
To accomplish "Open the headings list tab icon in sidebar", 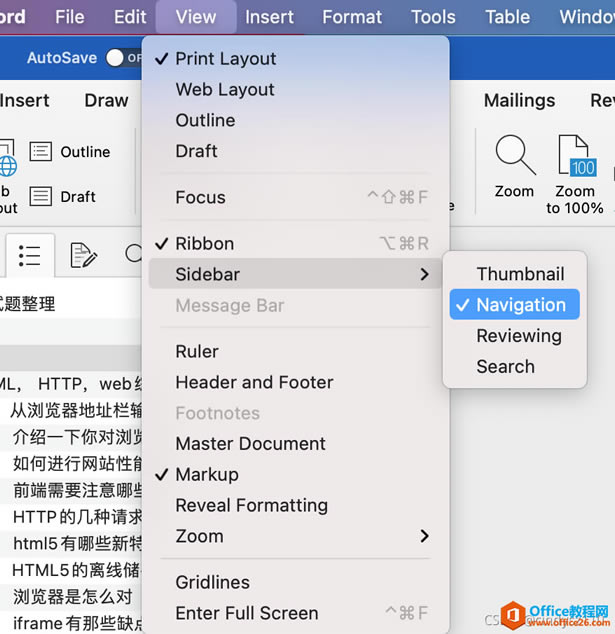I will pos(30,256).
